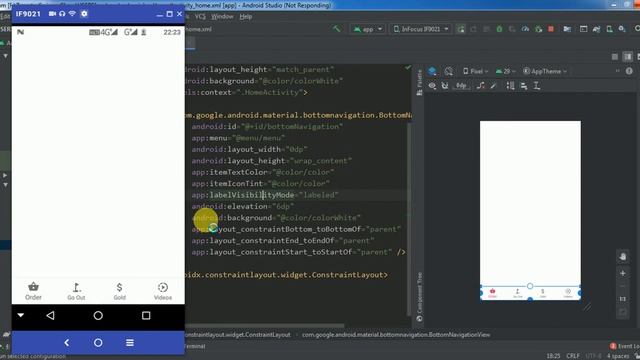Toggle the pan hand tool in design preview
This screenshot has width=640, height=360.
click(x=623, y=257)
